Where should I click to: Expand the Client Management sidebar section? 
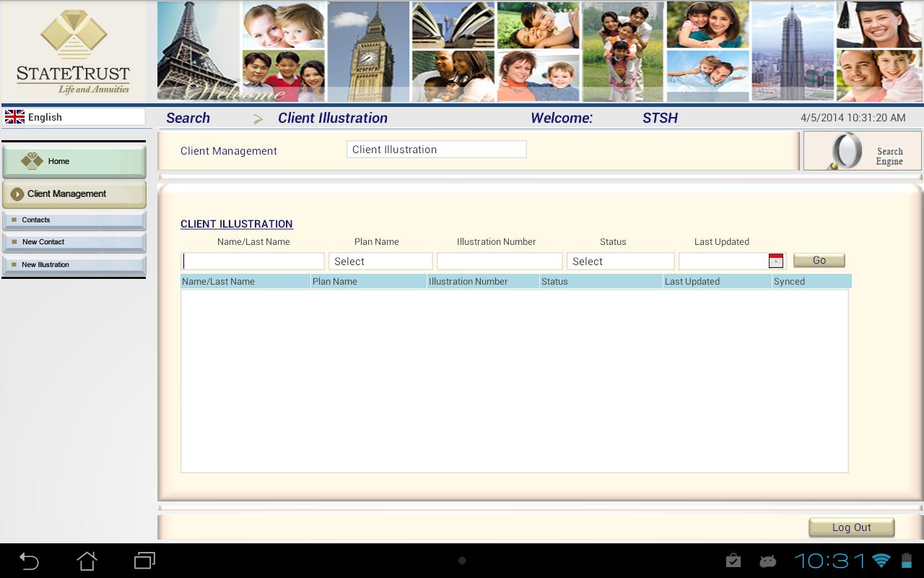(x=74, y=194)
